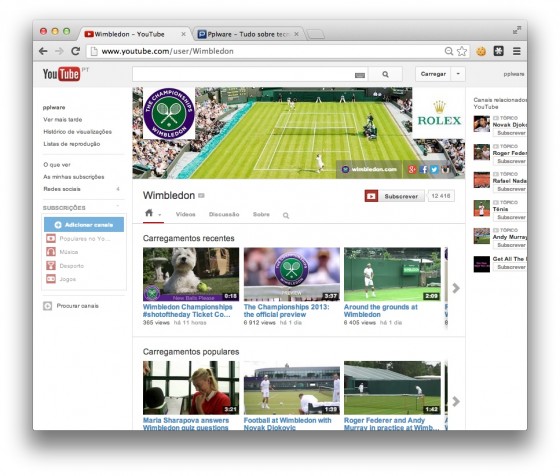Viewport: 560px width, 476px height.
Task: Open the cookie extension icon
Action: 481,51
